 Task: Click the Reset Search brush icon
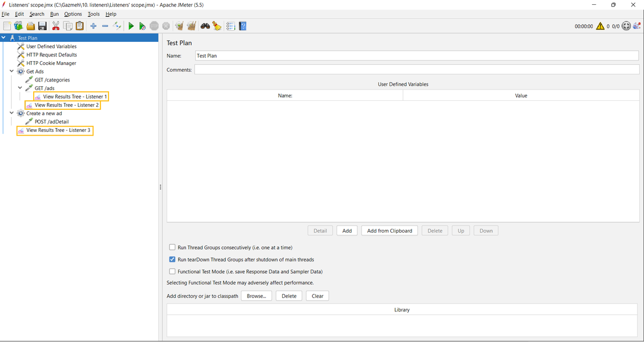217,26
